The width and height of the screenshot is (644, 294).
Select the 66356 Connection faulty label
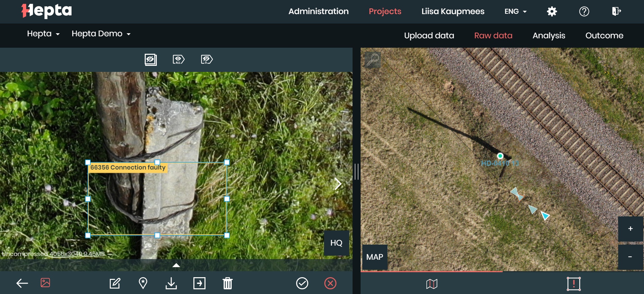coord(128,167)
